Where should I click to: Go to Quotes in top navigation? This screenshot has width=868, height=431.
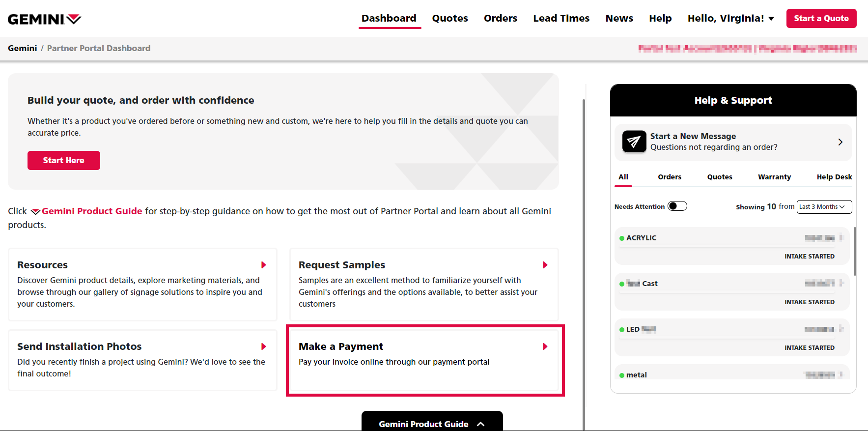(450, 18)
